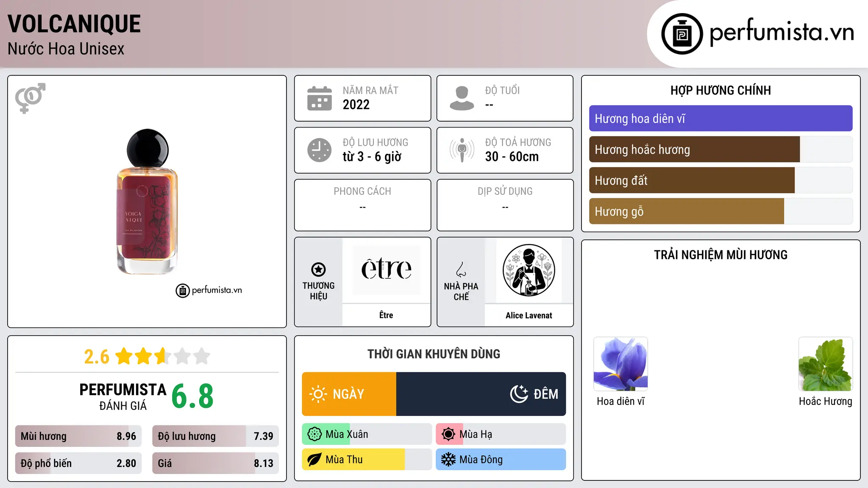Click the DỊP SỬ DỤNG card
This screenshot has height=488, width=868.
click(x=505, y=205)
